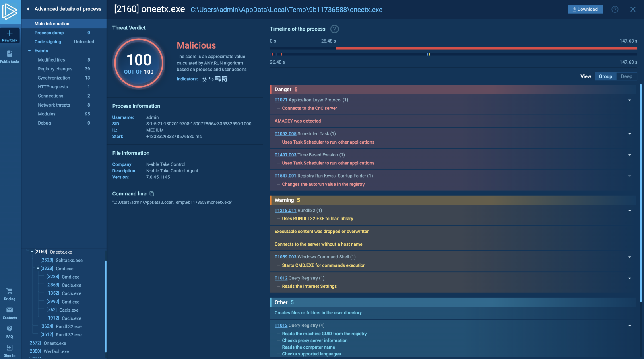Select Registry changes in events list
Image resolution: width=644 pixels, height=359 pixels.
click(x=55, y=69)
